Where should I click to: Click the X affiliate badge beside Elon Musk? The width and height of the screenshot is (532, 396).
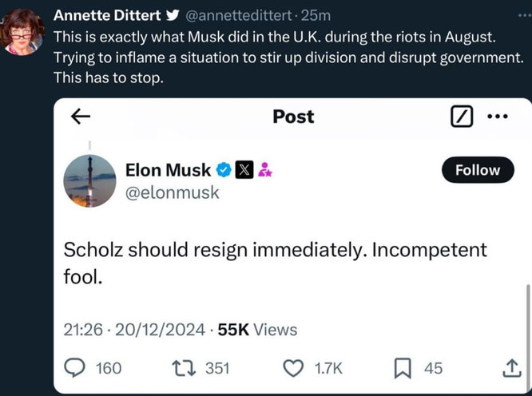click(244, 169)
